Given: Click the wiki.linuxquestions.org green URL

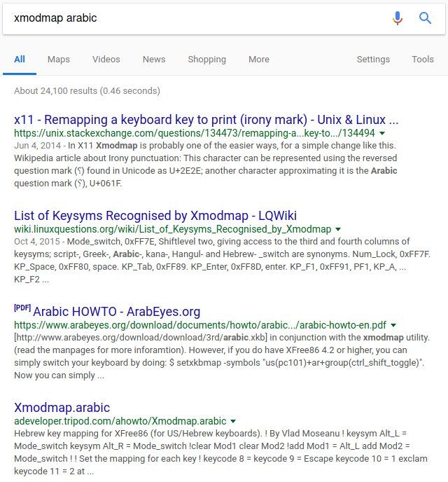Looking at the screenshot, I should coord(173,229).
